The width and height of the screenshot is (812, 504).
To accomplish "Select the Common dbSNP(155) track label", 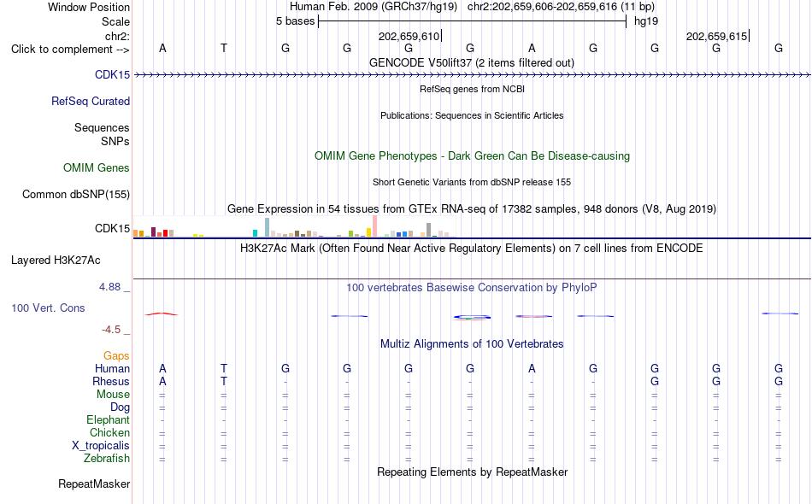I will 75,194.
